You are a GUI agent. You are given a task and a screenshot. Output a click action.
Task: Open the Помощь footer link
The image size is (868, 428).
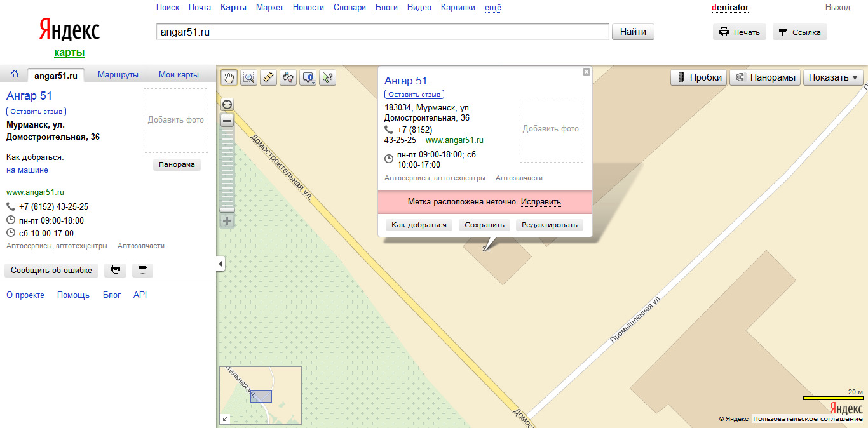tap(74, 295)
